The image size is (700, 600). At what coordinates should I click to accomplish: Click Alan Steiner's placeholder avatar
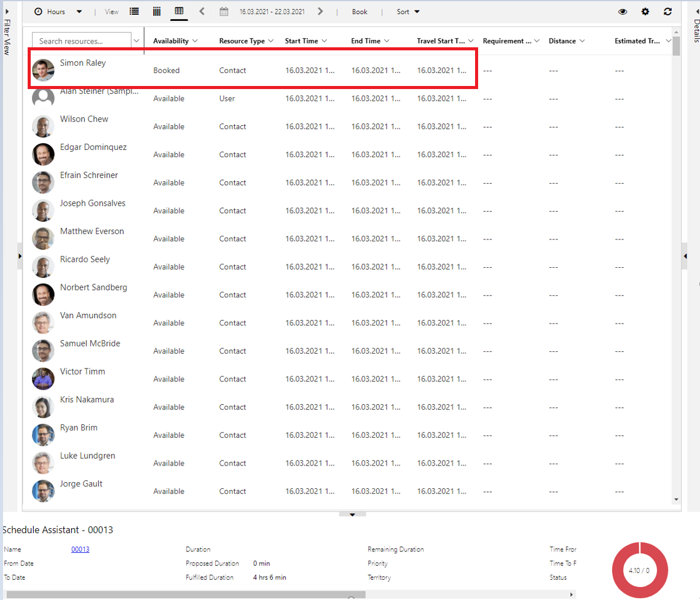(x=43, y=98)
